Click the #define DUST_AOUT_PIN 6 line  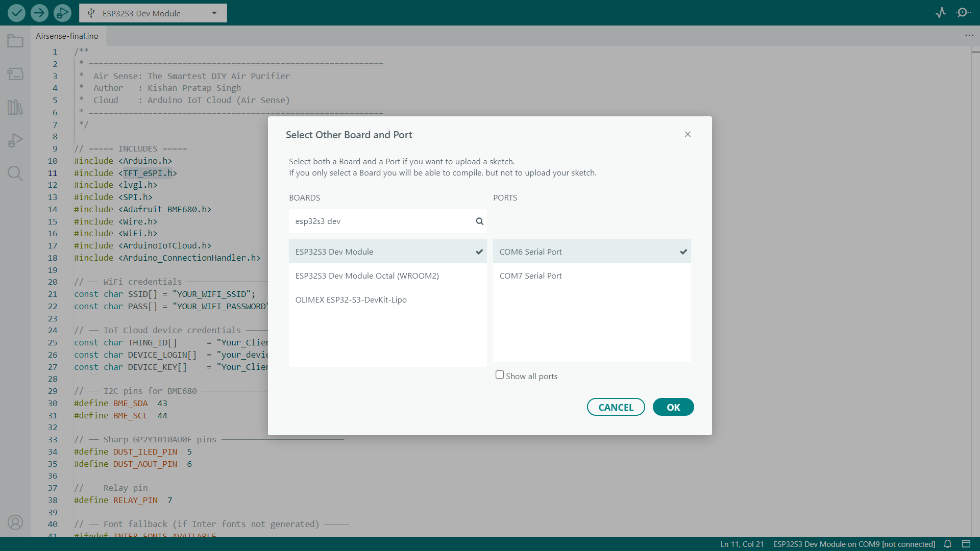click(x=133, y=464)
